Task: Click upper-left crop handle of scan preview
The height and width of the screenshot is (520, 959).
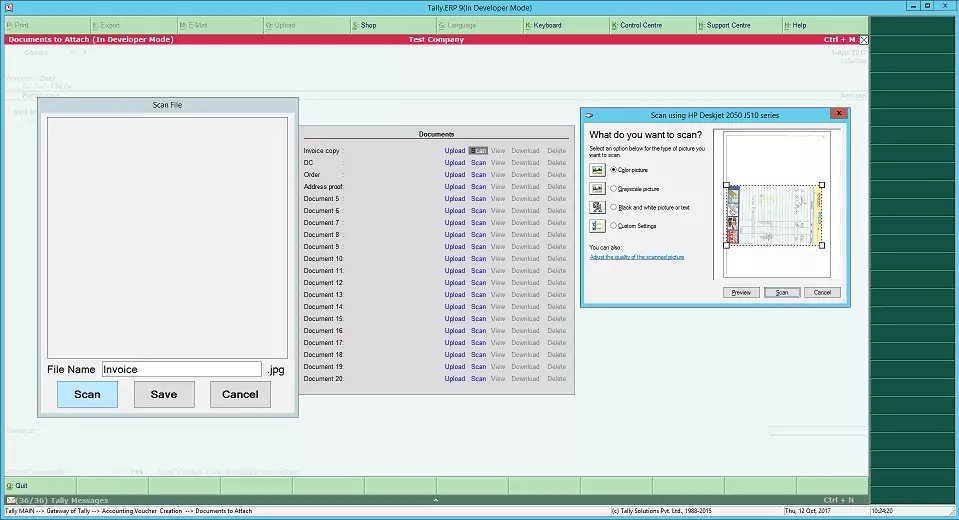Action: coord(727,185)
